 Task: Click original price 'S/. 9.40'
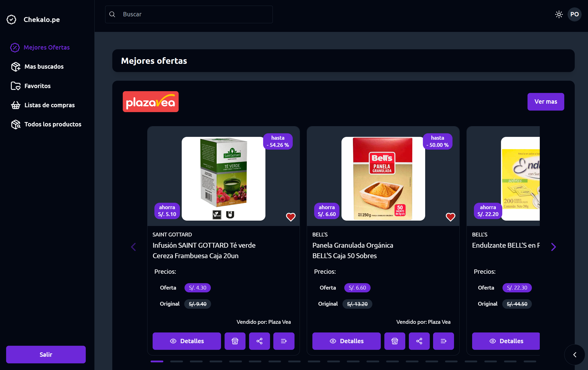198,304
